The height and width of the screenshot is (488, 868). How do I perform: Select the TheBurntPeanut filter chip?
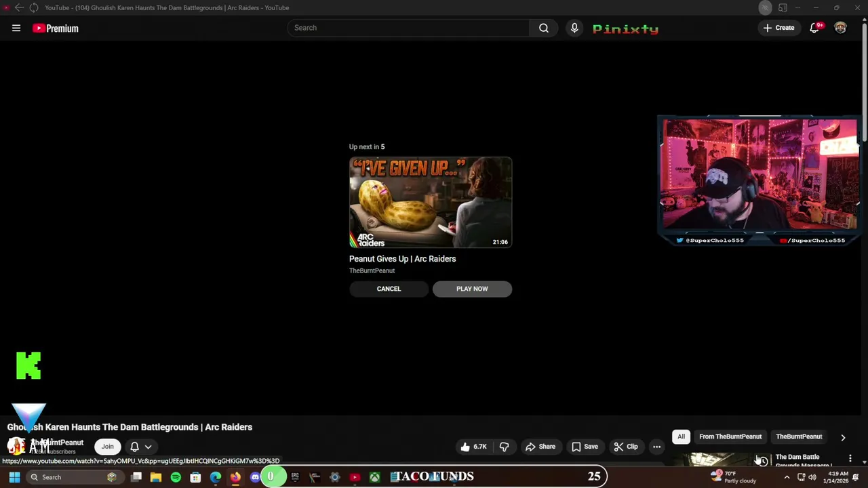click(x=799, y=436)
